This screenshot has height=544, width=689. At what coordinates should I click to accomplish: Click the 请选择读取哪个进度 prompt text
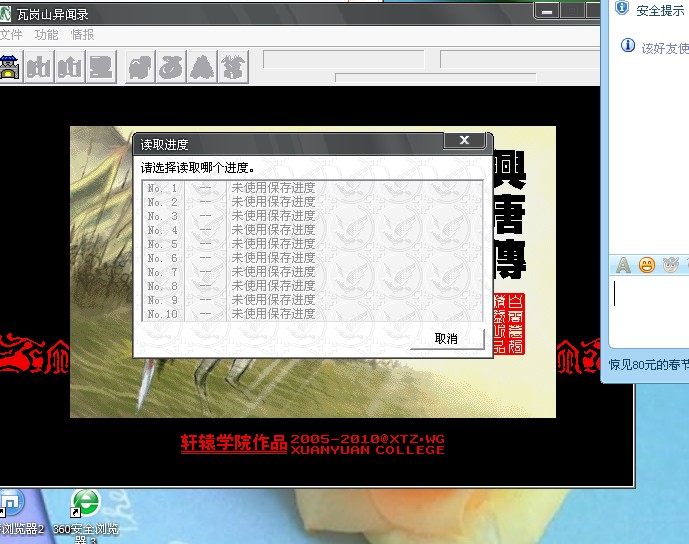coord(198,168)
